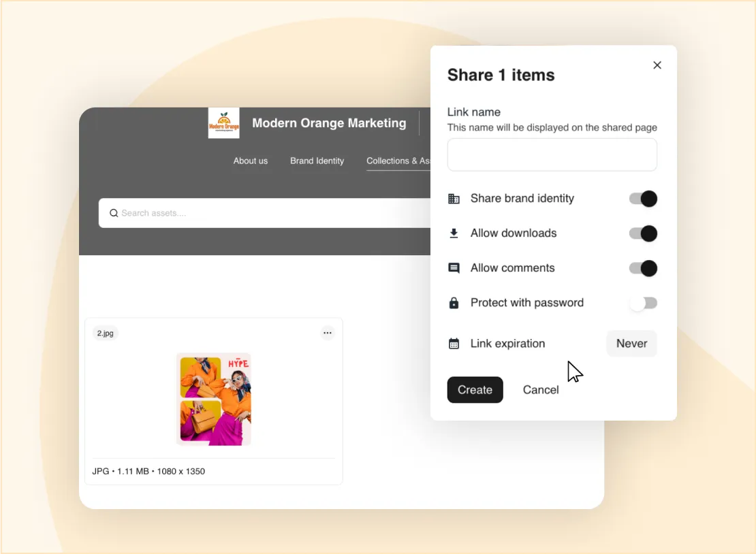This screenshot has width=756, height=554.
Task: Click the Link name input field
Action: (x=552, y=154)
